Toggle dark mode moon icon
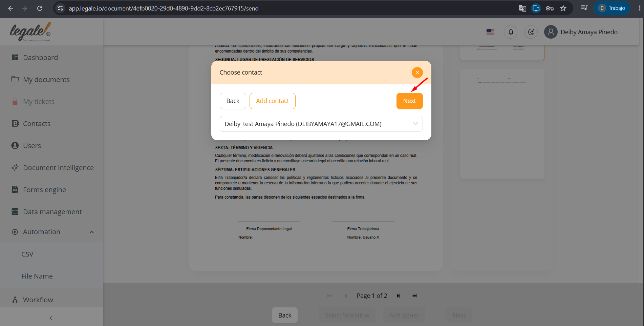Image resolution: width=644 pixels, height=326 pixels. tap(531, 32)
